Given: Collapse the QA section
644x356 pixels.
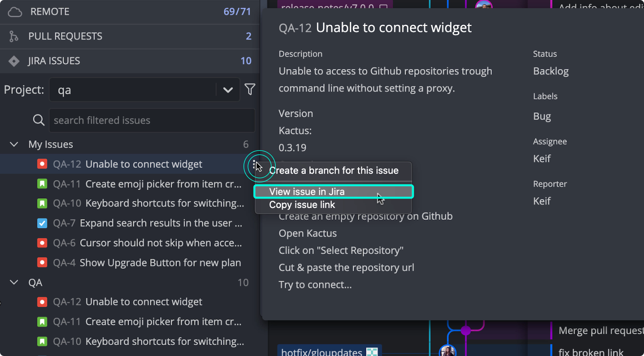Looking at the screenshot, I should 14,282.
